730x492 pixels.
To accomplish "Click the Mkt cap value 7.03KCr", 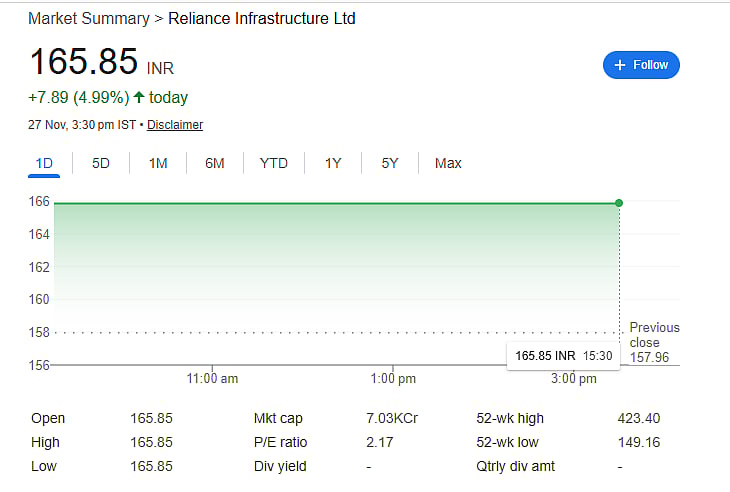I will [x=392, y=418].
